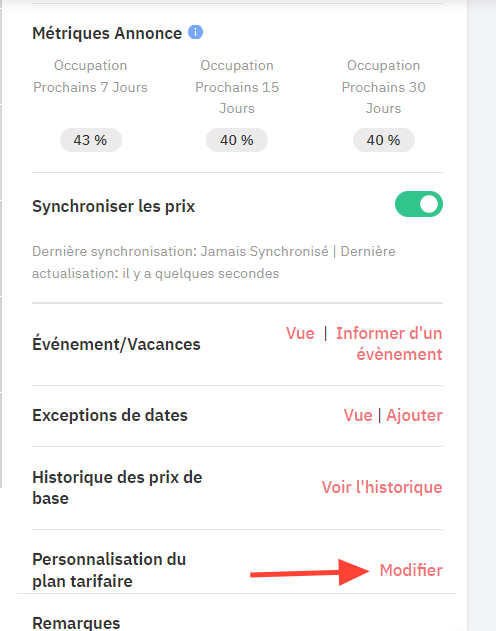Open the info icon beside Métriques Annonce

[x=196, y=32]
